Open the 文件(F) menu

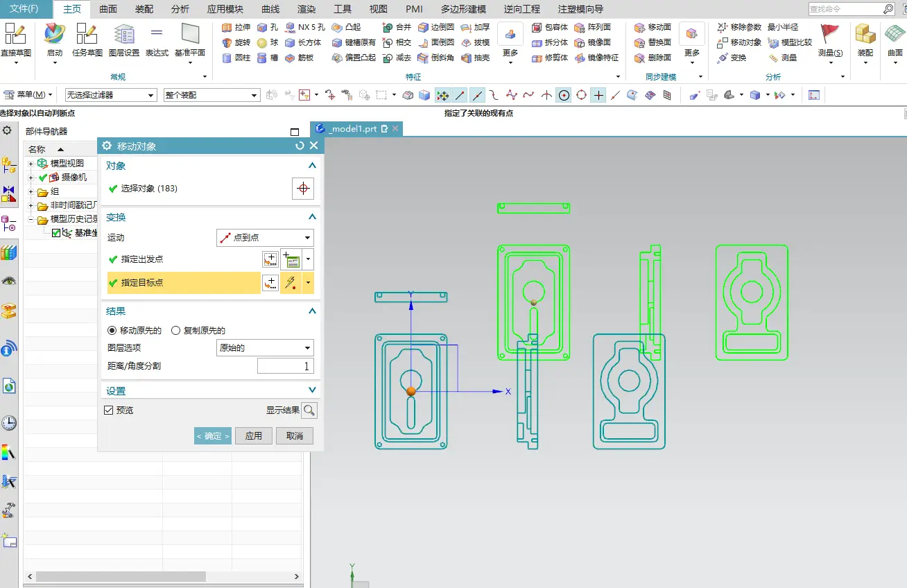click(24, 9)
